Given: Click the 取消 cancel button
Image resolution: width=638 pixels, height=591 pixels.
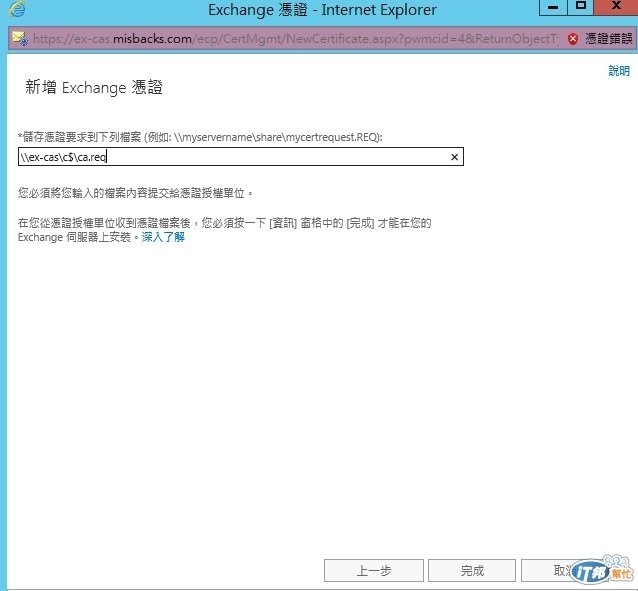Looking at the screenshot, I should tap(564, 571).
